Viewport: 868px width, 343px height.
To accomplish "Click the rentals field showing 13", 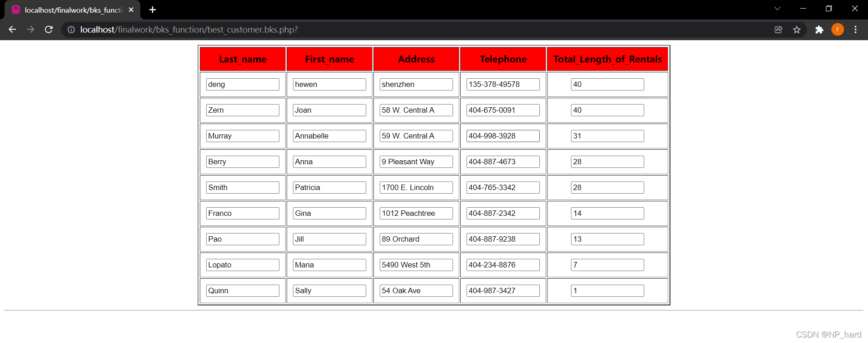I will click(608, 239).
